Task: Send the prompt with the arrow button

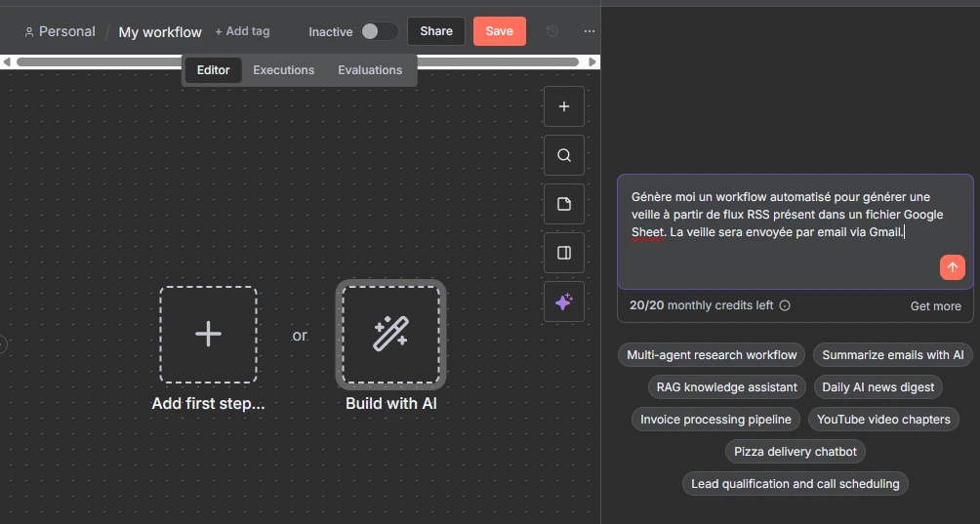Action: click(x=953, y=267)
